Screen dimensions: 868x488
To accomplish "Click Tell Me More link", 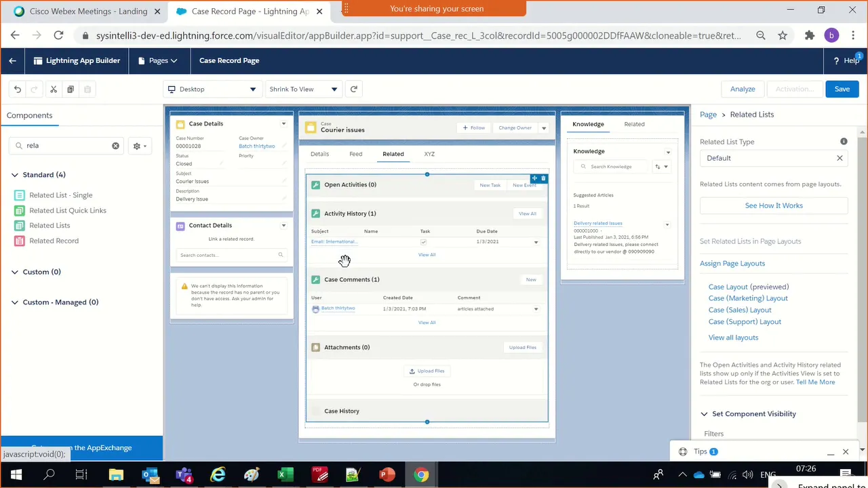I will point(815,382).
